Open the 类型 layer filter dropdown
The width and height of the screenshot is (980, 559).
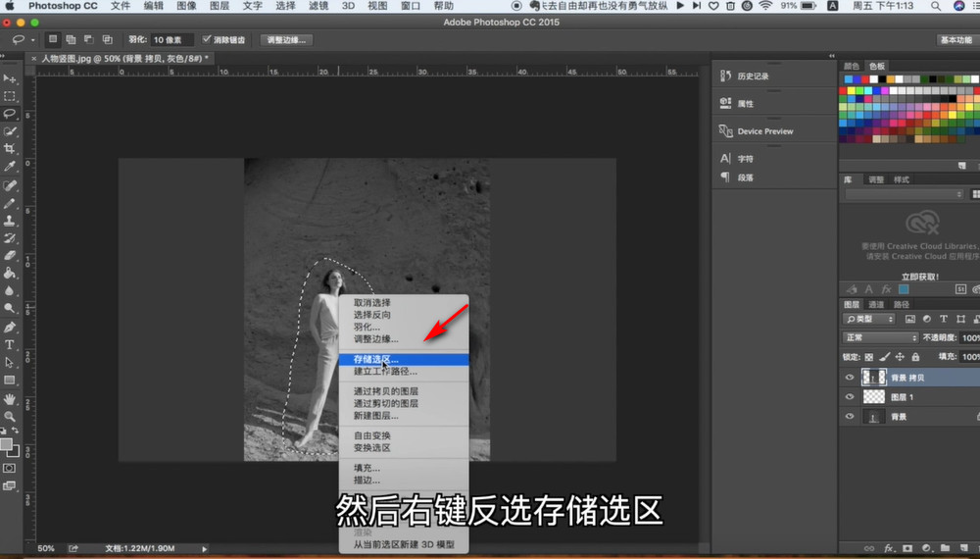click(870, 319)
